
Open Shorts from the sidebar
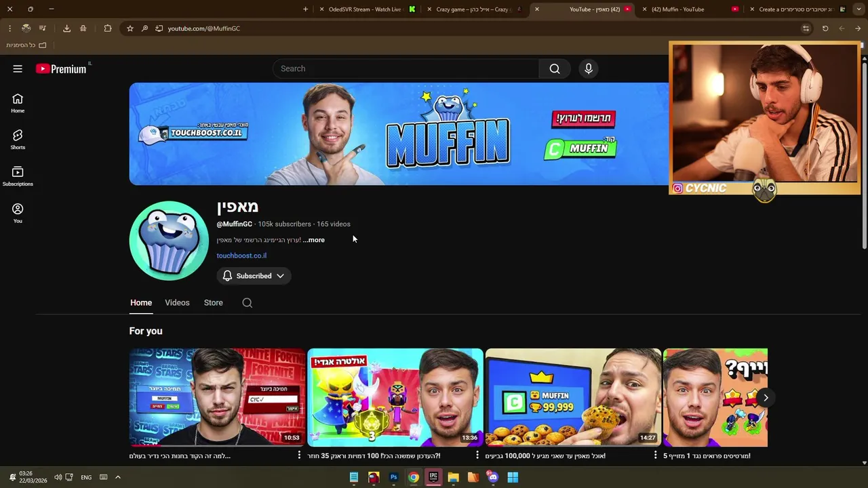tap(18, 140)
